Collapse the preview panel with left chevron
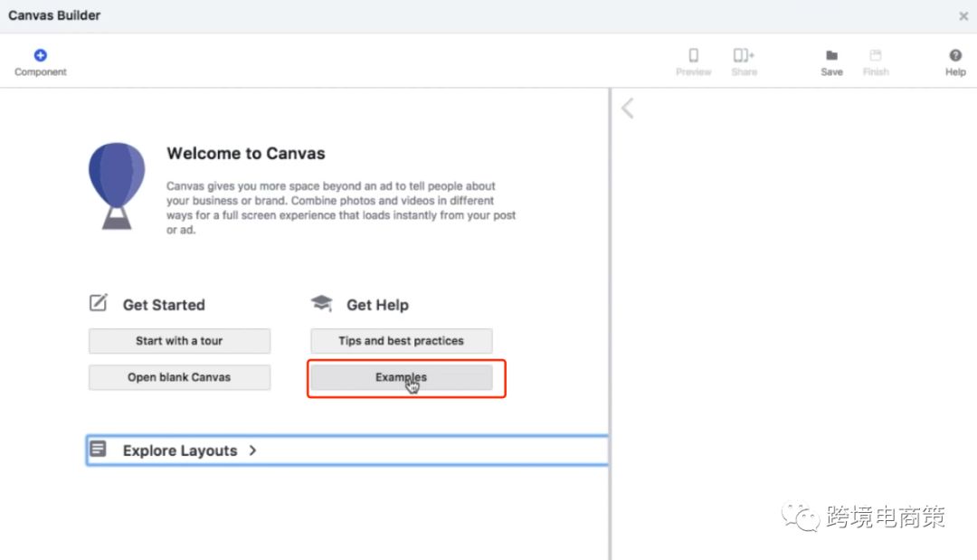This screenshot has width=977, height=560. pos(627,109)
